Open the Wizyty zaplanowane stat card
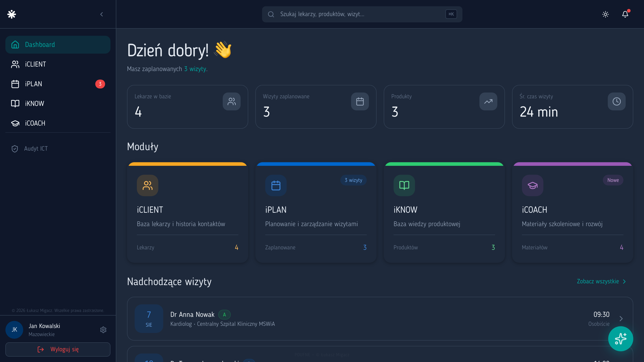This screenshot has height=362, width=644. [316, 107]
